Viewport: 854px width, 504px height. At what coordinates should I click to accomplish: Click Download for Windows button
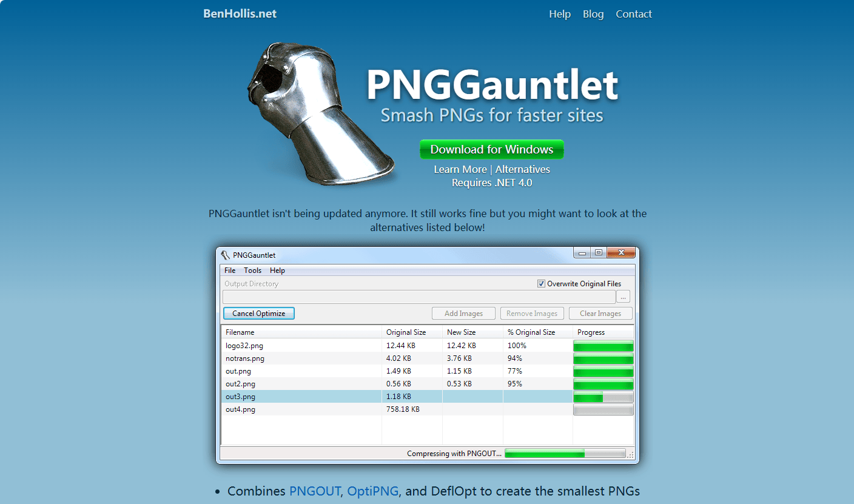click(x=492, y=149)
